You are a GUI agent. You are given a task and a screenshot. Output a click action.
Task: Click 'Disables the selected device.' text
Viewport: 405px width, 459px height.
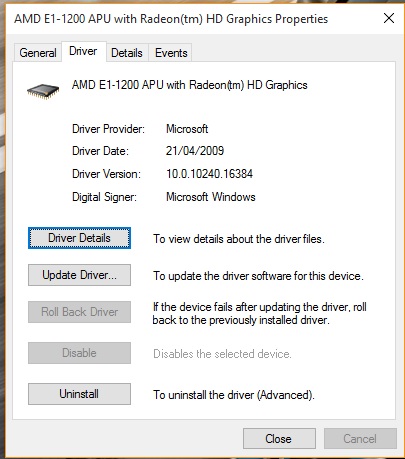tap(222, 354)
